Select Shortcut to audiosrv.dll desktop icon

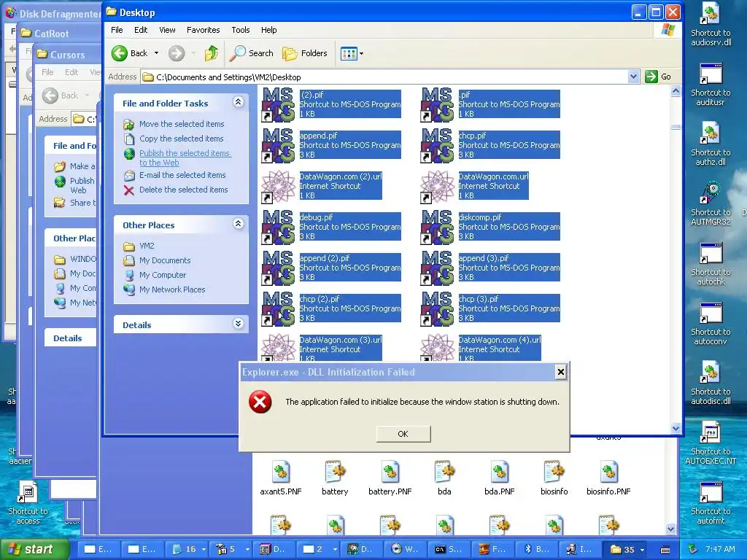coord(711,14)
